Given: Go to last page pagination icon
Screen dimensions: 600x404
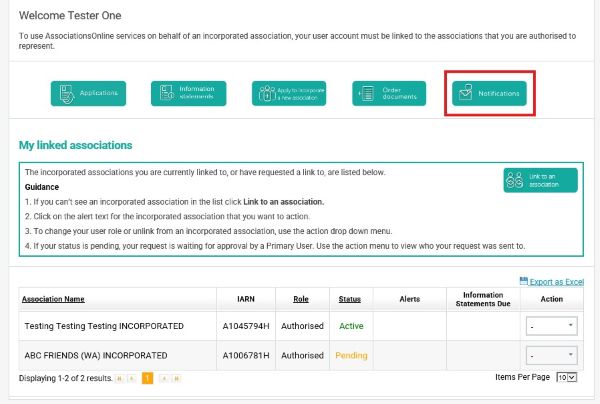Looking at the screenshot, I should [176, 378].
